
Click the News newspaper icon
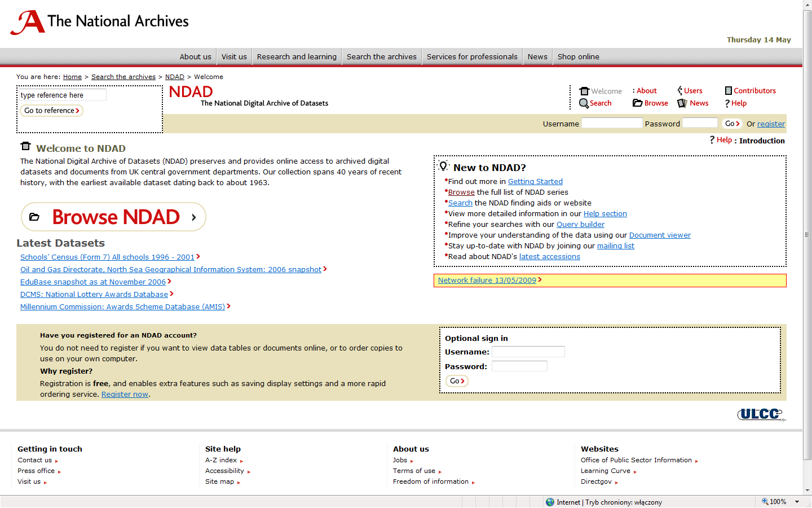coord(682,103)
